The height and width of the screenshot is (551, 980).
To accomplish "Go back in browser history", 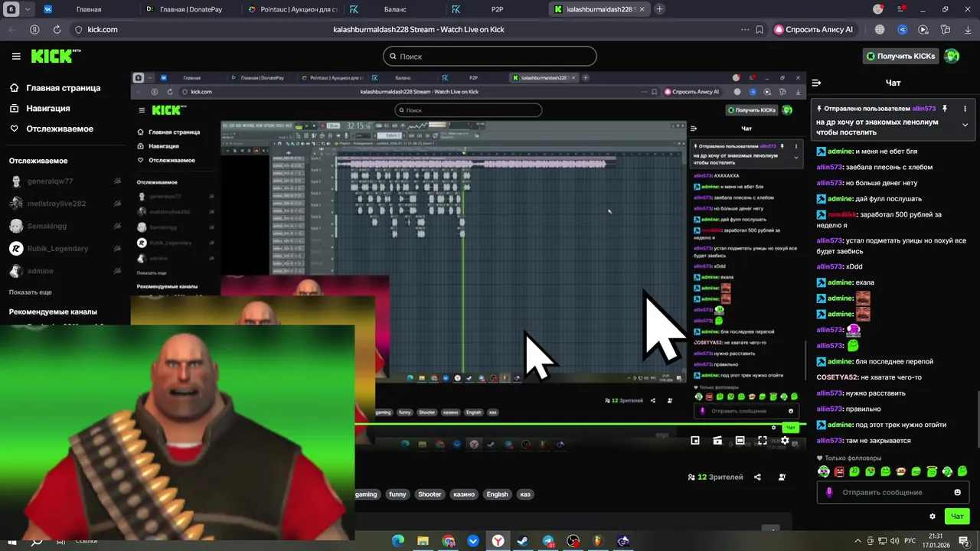I will pyautogui.click(x=11, y=29).
